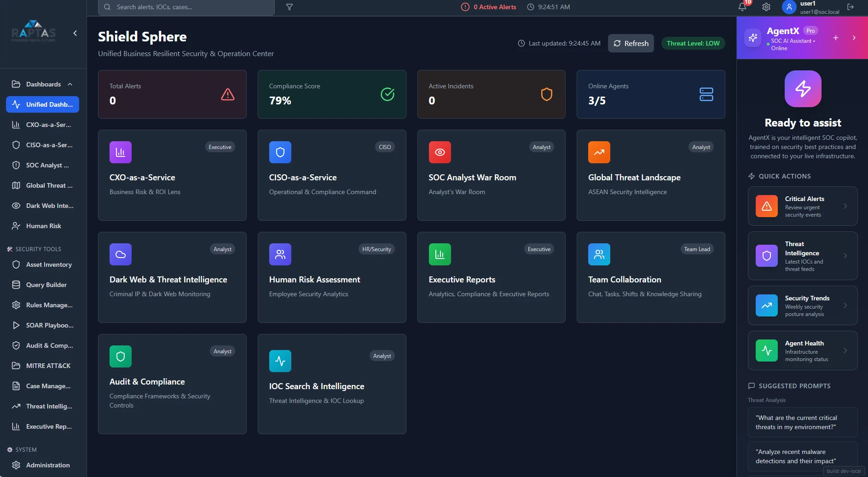
Task: Open the Critical Alerts quick action
Action: coord(802,206)
